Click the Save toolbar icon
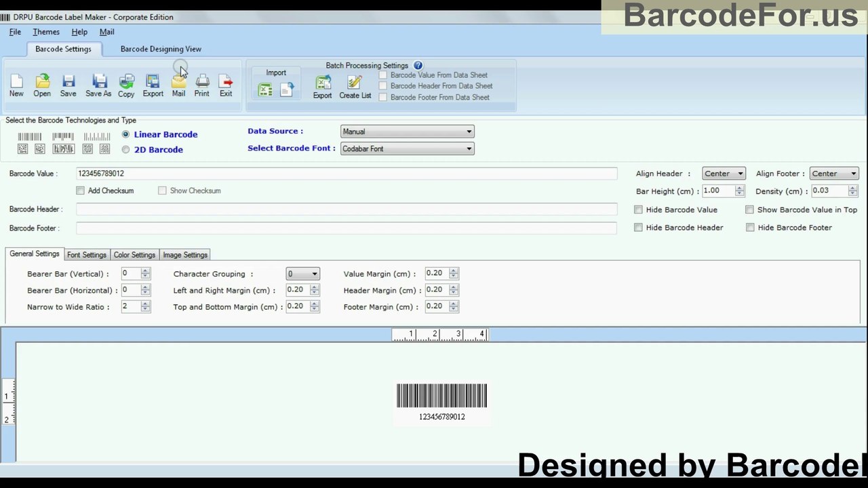Screen dimensions: 868x488 point(68,85)
